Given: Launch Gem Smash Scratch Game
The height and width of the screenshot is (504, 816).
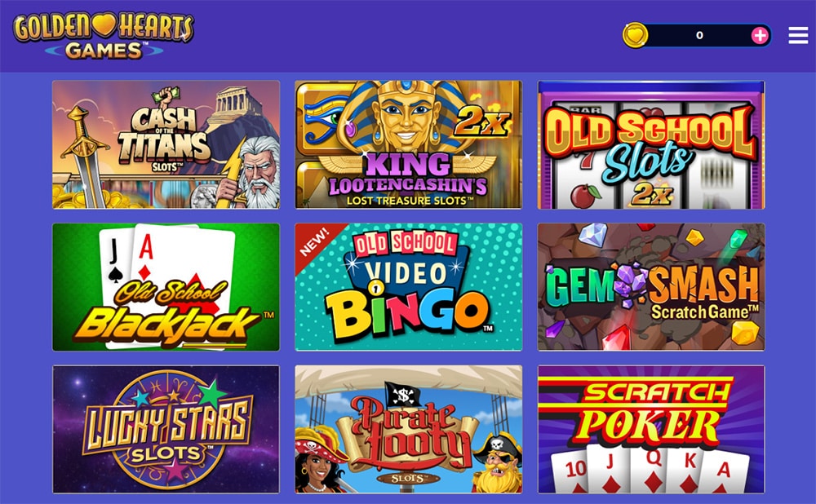Looking at the screenshot, I should coord(651,287).
